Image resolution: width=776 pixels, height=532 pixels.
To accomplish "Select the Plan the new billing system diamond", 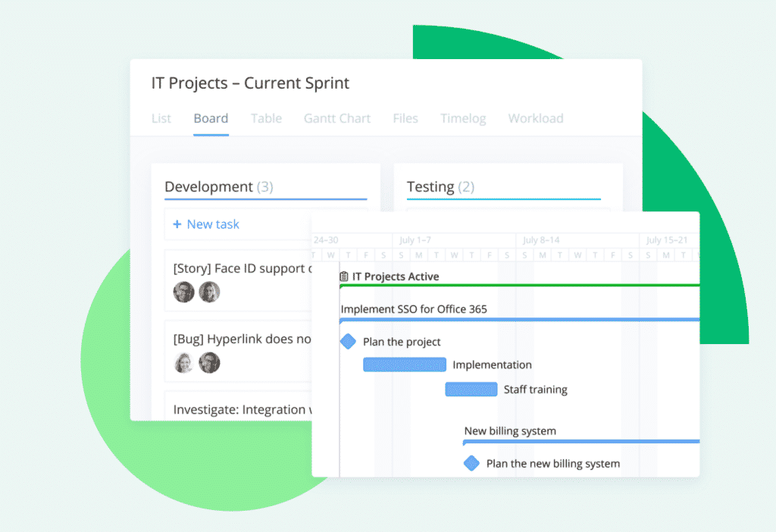I will [471, 463].
